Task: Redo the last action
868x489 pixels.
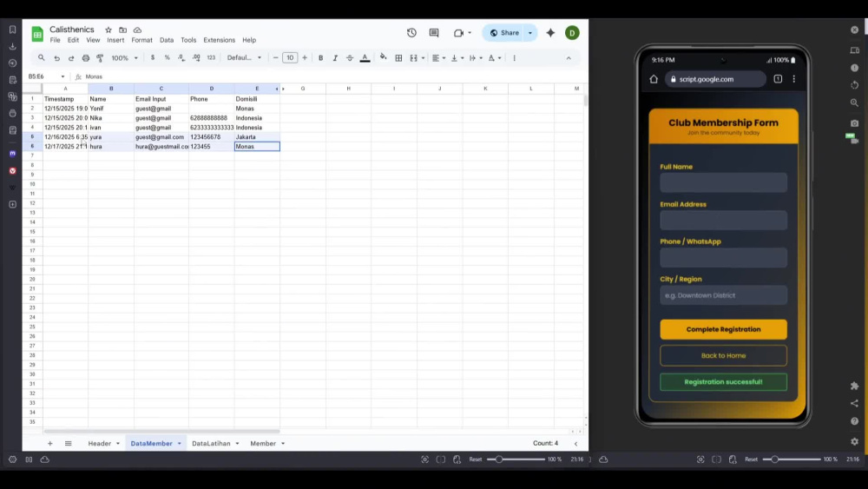Action: [x=71, y=57]
